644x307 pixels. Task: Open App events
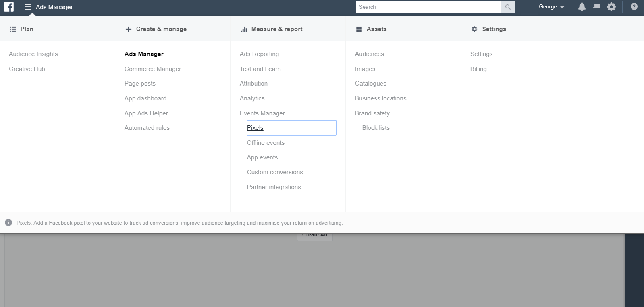tap(262, 157)
